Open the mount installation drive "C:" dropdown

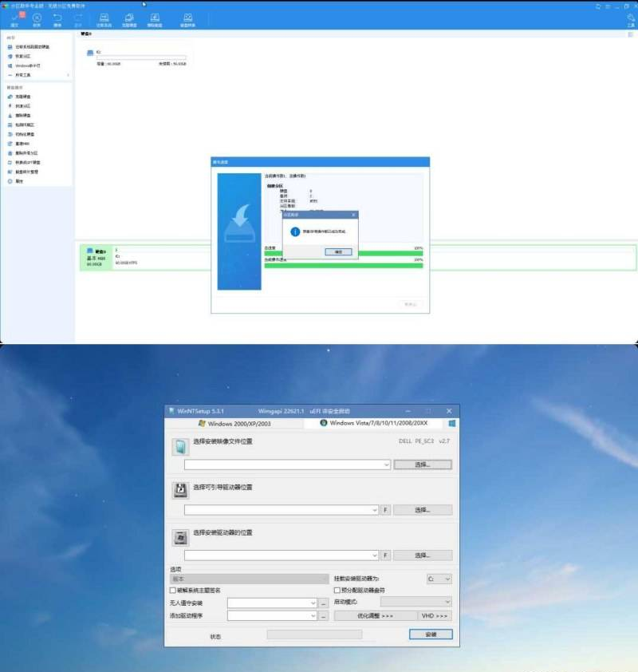pyautogui.click(x=439, y=579)
